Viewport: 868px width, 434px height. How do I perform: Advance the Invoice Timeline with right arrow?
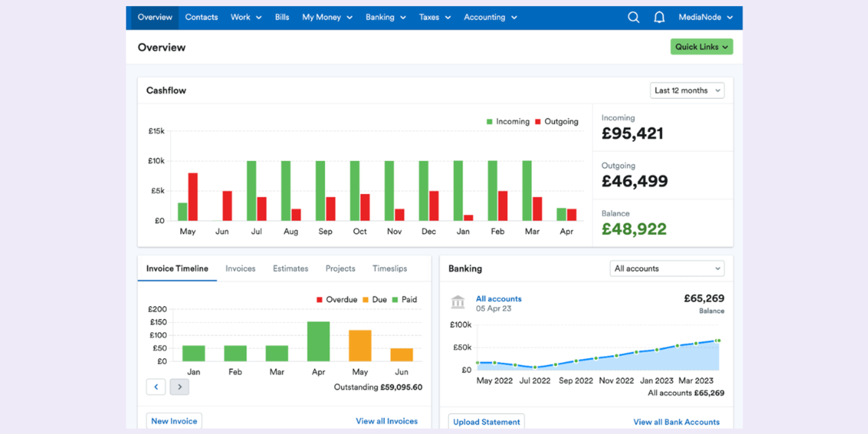click(179, 386)
